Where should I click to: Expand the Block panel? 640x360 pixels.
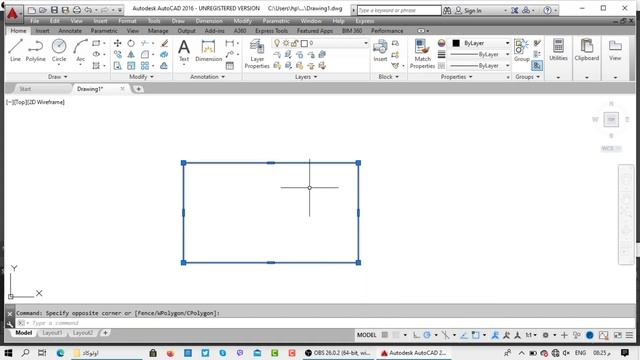tap(388, 77)
